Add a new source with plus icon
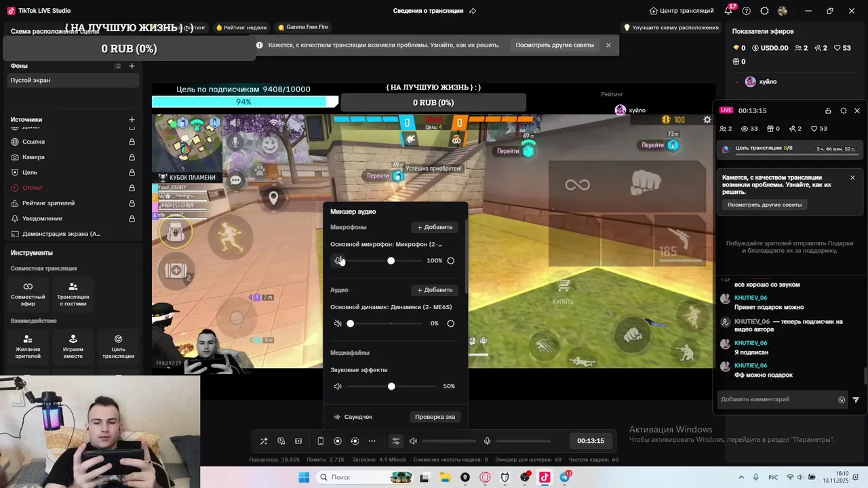The height and width of the screenshot is (488, 868). pyautogui.click(x=132, y=120)
